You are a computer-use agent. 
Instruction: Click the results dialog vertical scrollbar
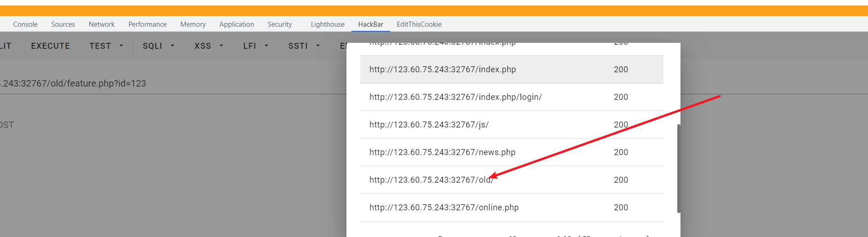[679, 168]
